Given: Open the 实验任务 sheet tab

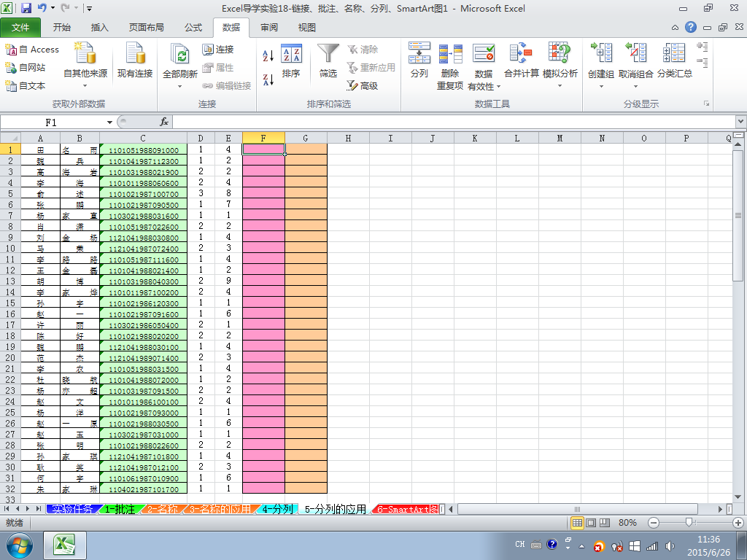Looking at the screenshot, I should pos(72,509).
